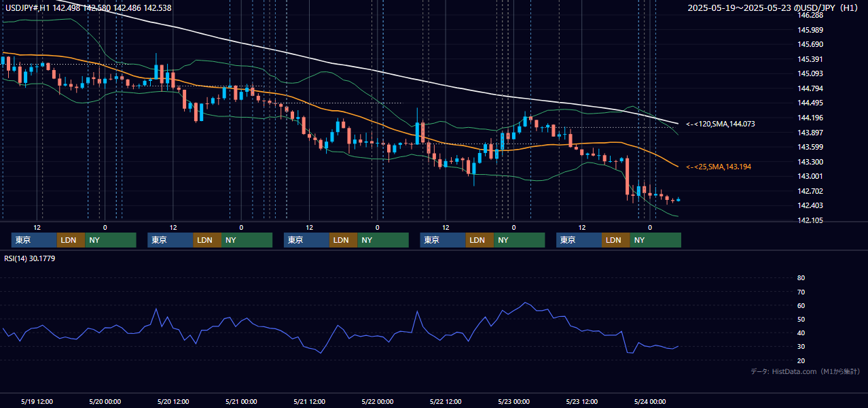Select the 145.989 price axis label
This screenshot has width=868, height=408.
point(810,30)
